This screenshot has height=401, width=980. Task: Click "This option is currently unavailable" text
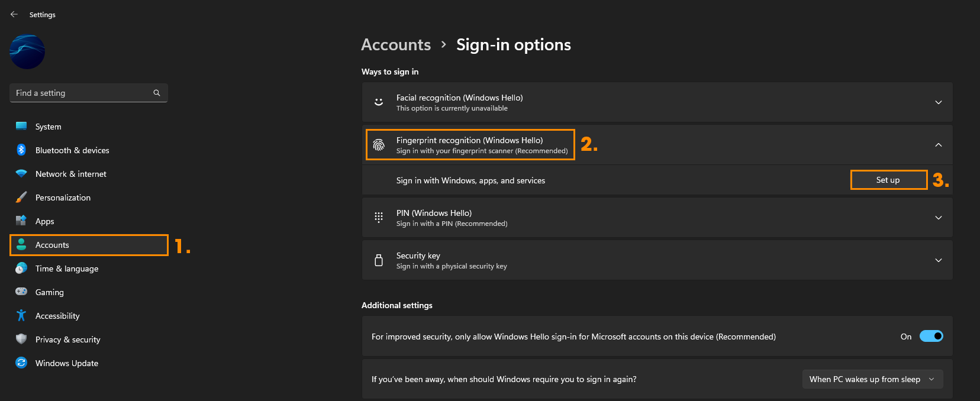pos(452,108)
